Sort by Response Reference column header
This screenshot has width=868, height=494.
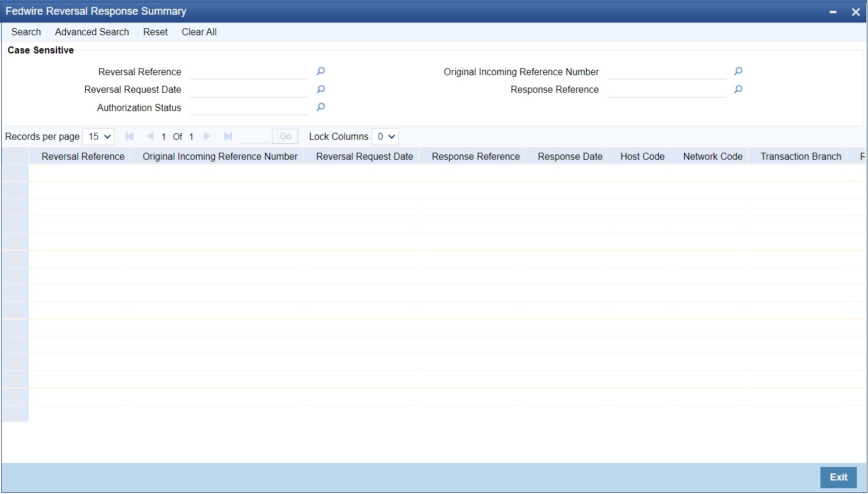(x=476, y=156)
